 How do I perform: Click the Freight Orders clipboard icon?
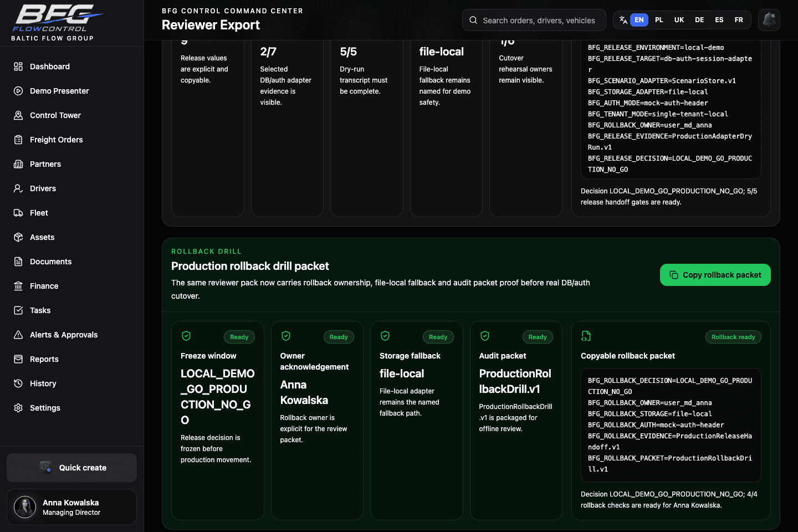point(18,140)
